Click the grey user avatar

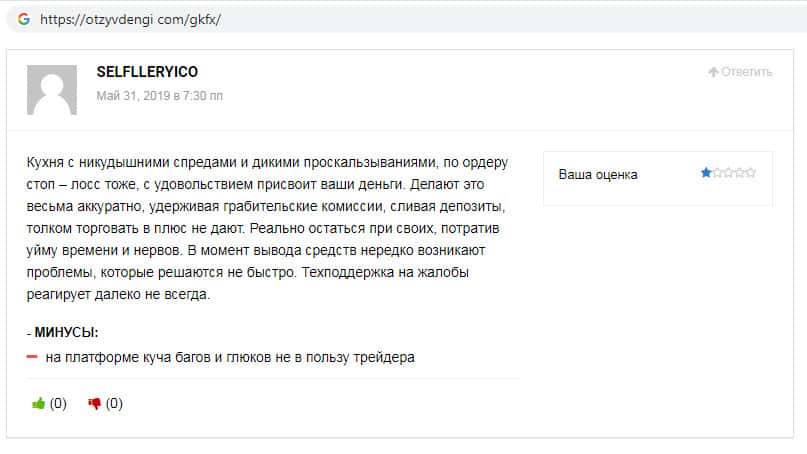52,90
